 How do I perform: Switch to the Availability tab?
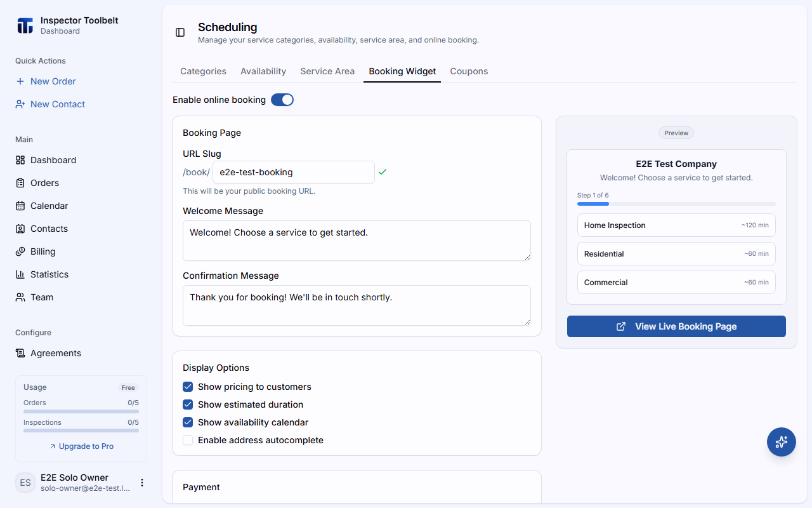click(263, 71)
